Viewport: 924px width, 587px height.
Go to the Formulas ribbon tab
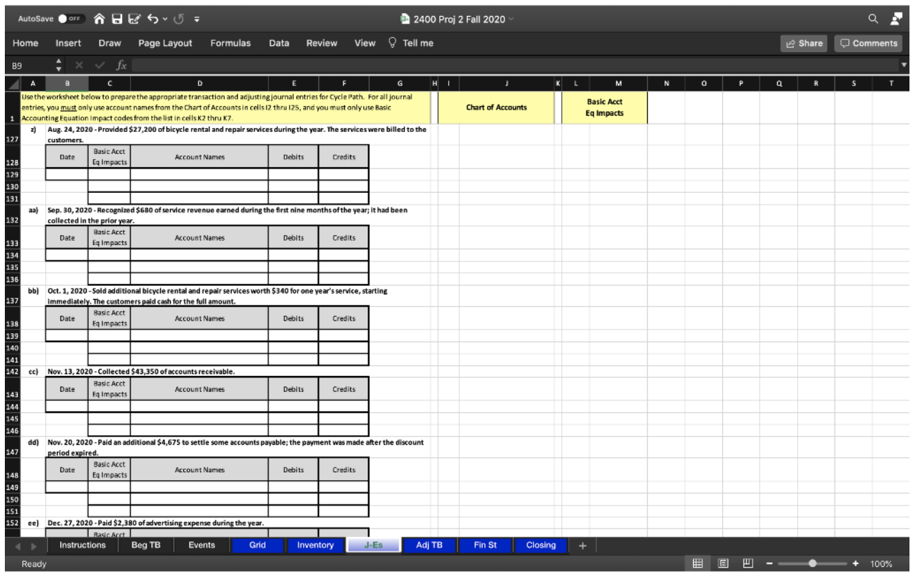coord(230,43)
